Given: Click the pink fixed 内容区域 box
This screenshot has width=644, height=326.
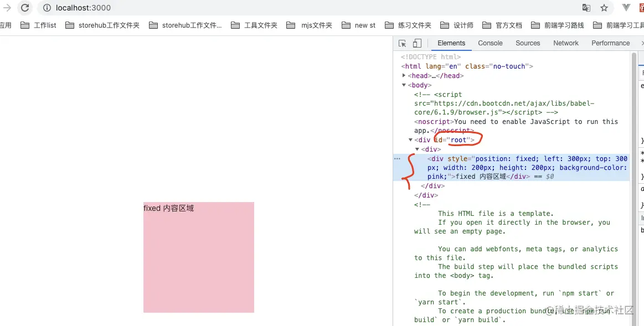Looking at the screenshot, I should (199, 257).
